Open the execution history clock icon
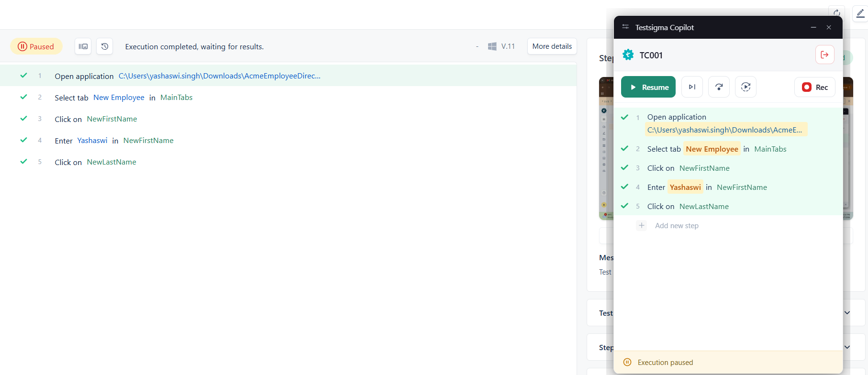The image size is (868, 375). point(105,46)
